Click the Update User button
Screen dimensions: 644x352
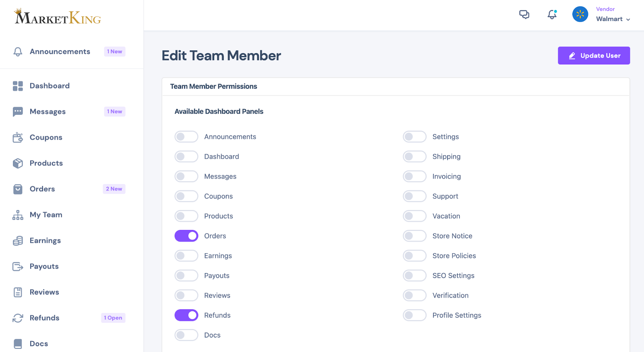pos(594,56)
